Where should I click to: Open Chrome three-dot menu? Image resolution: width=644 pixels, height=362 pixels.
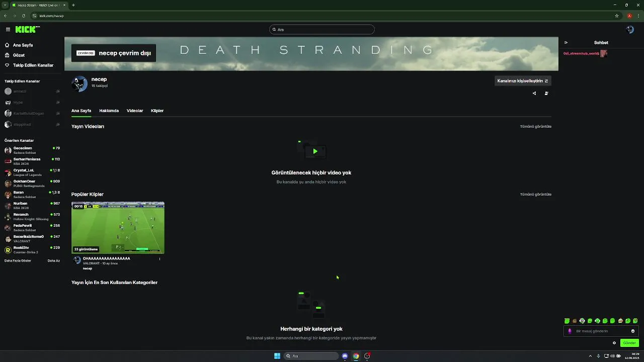pyautogui.click(x=638, y=16)
